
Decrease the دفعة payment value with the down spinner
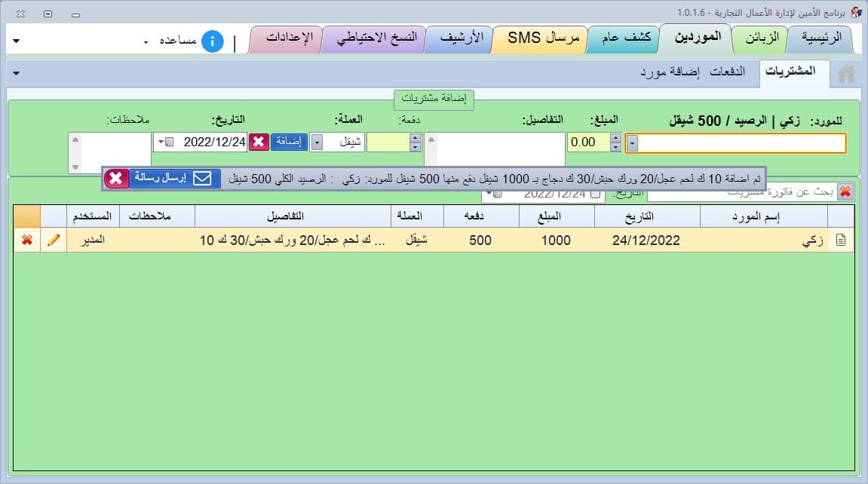click(416, 146)
